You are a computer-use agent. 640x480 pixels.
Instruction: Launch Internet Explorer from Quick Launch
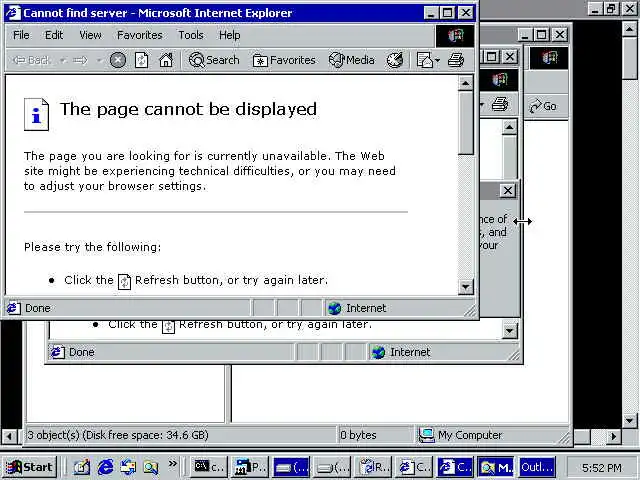105,467
